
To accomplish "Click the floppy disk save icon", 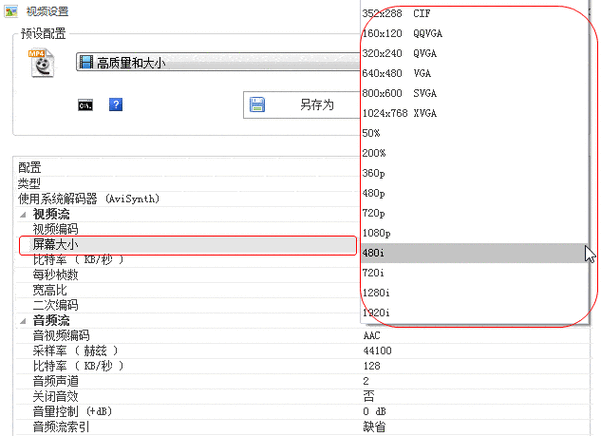I will pos(257,104).
